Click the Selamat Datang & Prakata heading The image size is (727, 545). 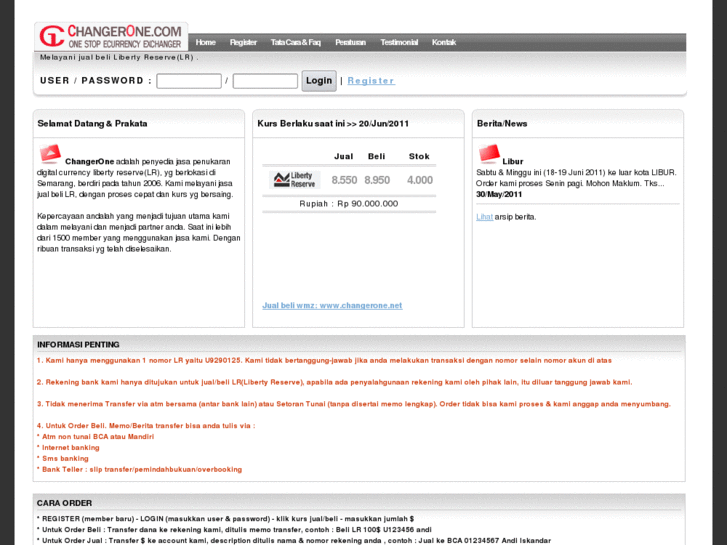(x=92, y=123)
